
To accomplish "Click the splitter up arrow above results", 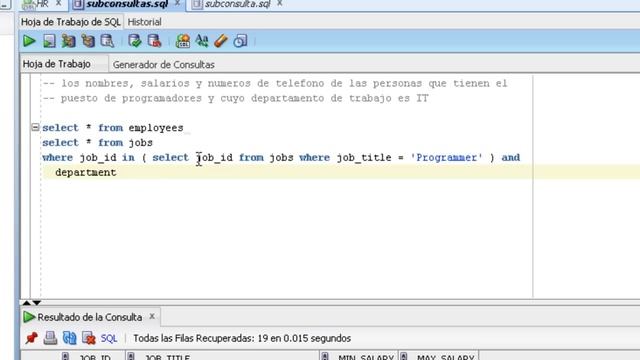I will pos(27,302).
